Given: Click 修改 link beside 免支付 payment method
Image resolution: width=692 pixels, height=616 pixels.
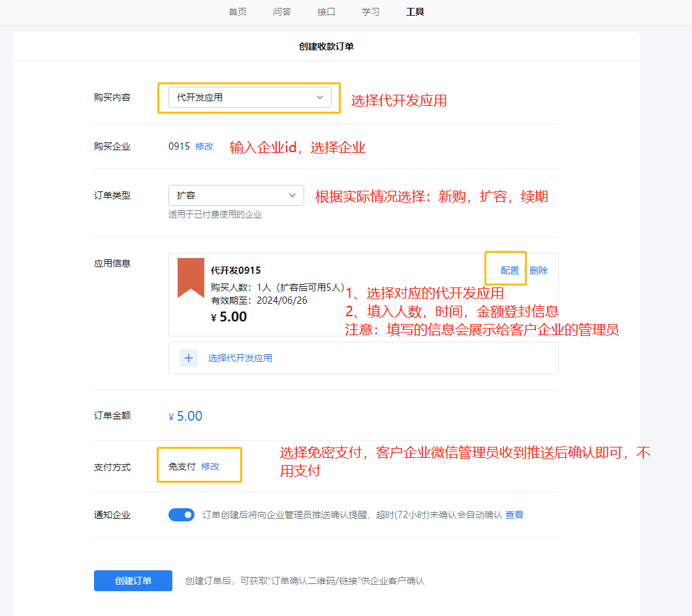Looking at the screenshot, I should click(x=210, y=466).
